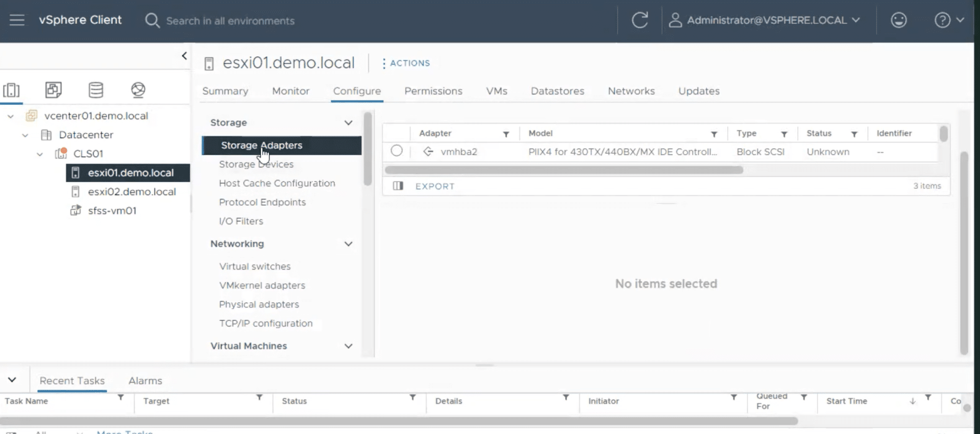Click the vmhba2 adapter name cell
This screenshot has height=434, width=980.
pos(459,152)
